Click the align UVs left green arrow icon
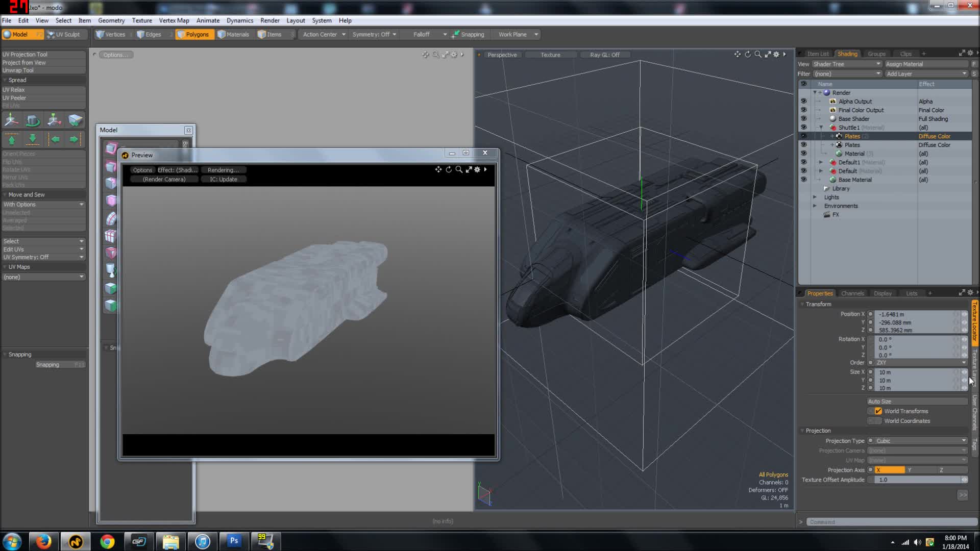Image resolution: width=980 pixels, height=551 pixels. point(55,139)
